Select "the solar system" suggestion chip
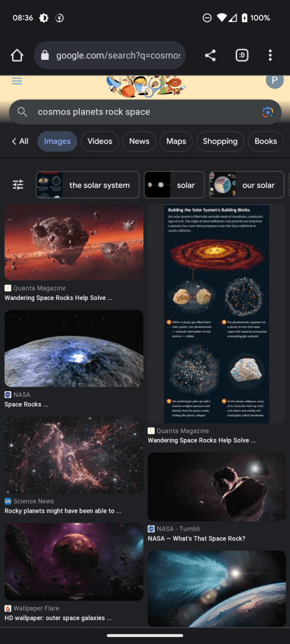 tap(87, 185)
